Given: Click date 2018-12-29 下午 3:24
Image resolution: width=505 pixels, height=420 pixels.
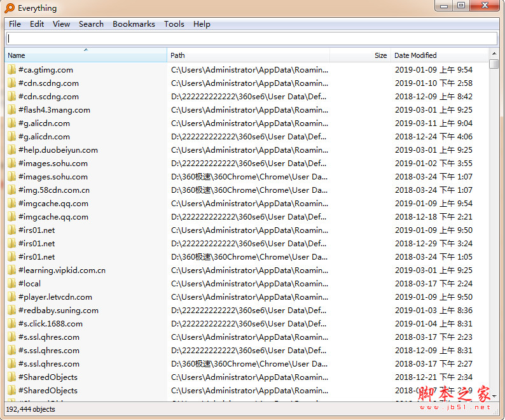Looking at the screenshot, I should click(434, 243).
